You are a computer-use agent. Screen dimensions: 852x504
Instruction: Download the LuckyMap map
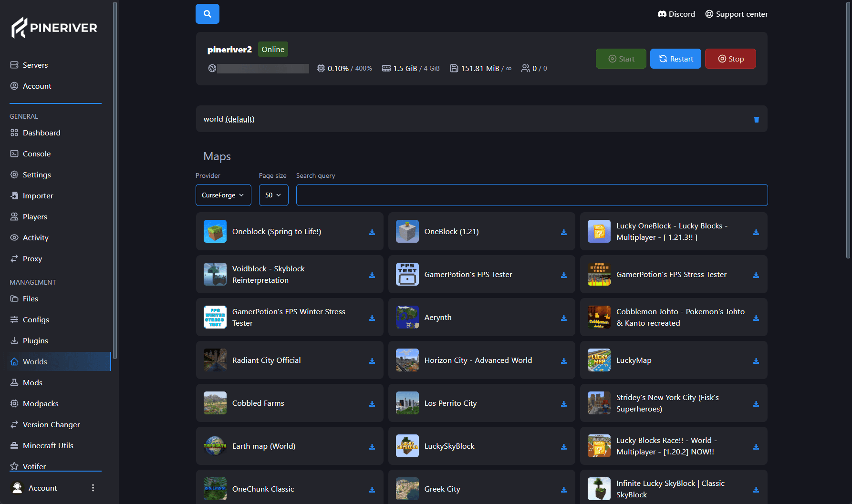point(756,361)
